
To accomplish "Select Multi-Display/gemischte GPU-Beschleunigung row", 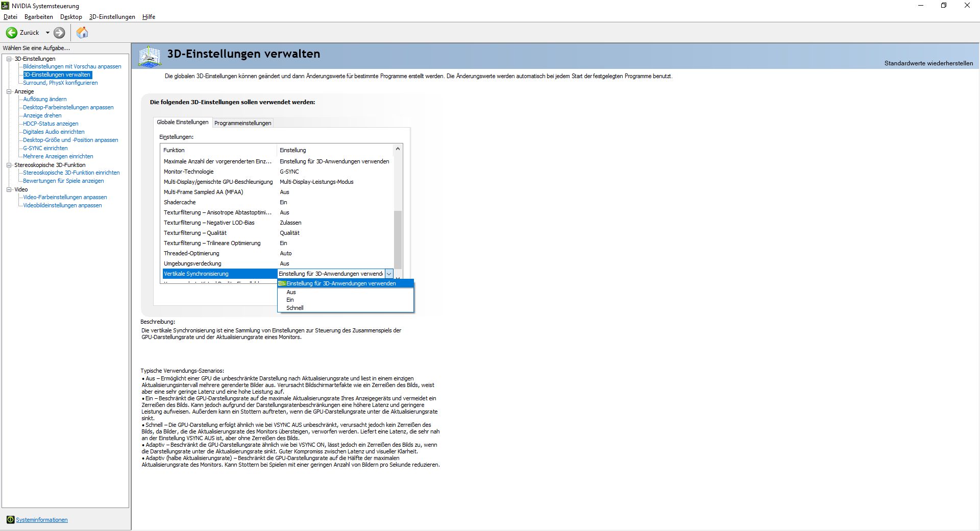I will point(278,182).
